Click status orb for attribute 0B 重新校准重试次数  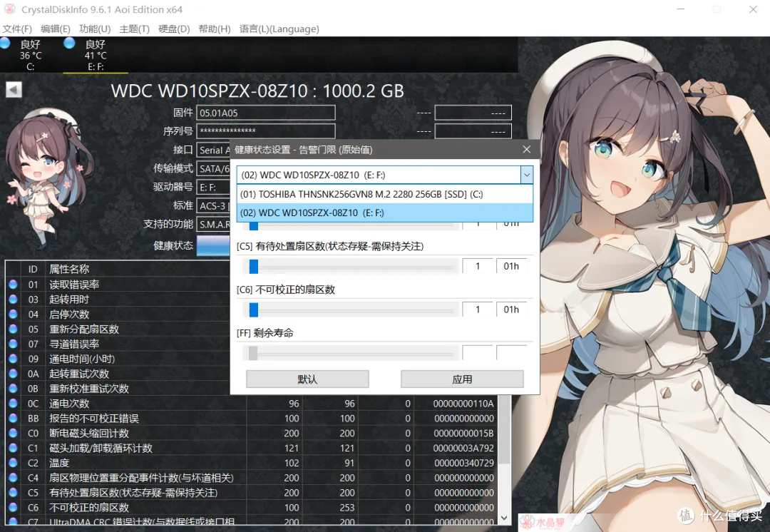point(14,388)
